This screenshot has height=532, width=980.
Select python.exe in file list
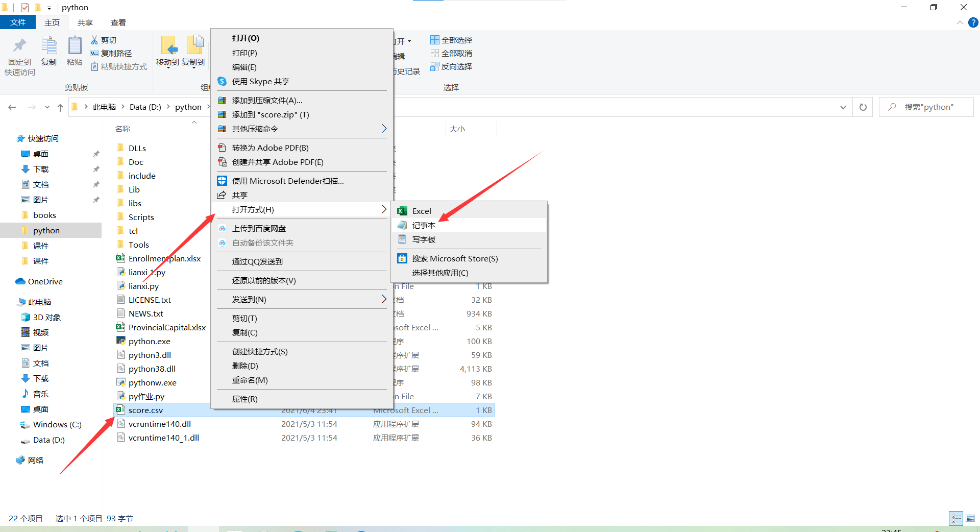pos(149,341)
